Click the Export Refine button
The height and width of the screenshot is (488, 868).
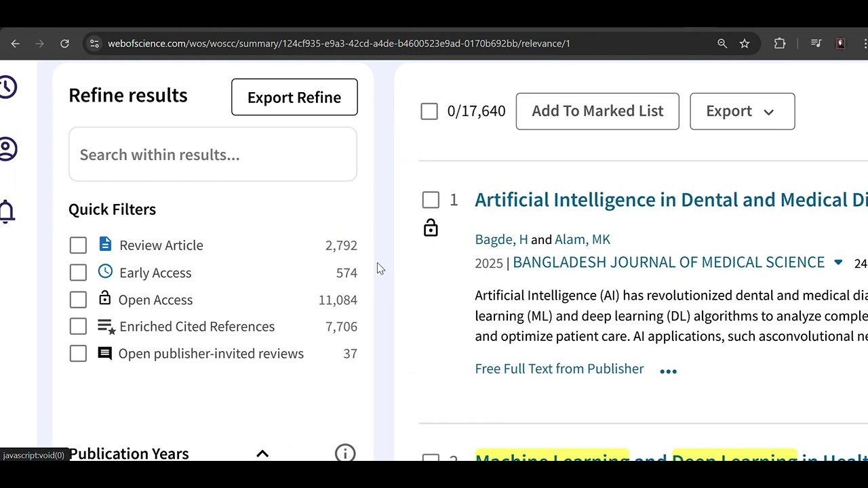point(294,97)
